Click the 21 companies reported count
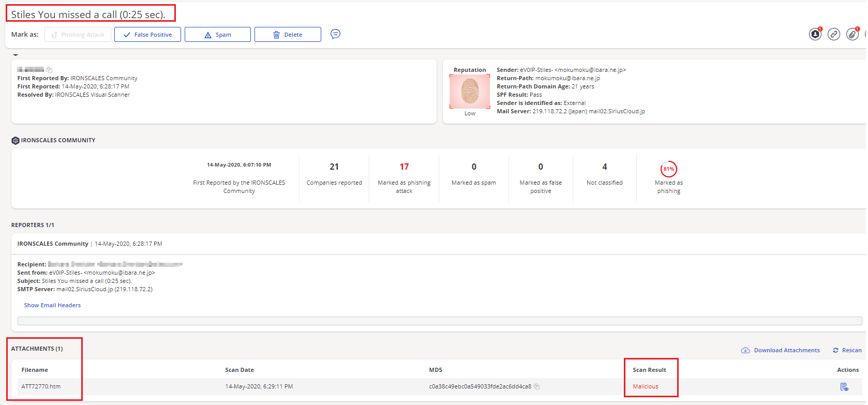 tap(334, 167)
